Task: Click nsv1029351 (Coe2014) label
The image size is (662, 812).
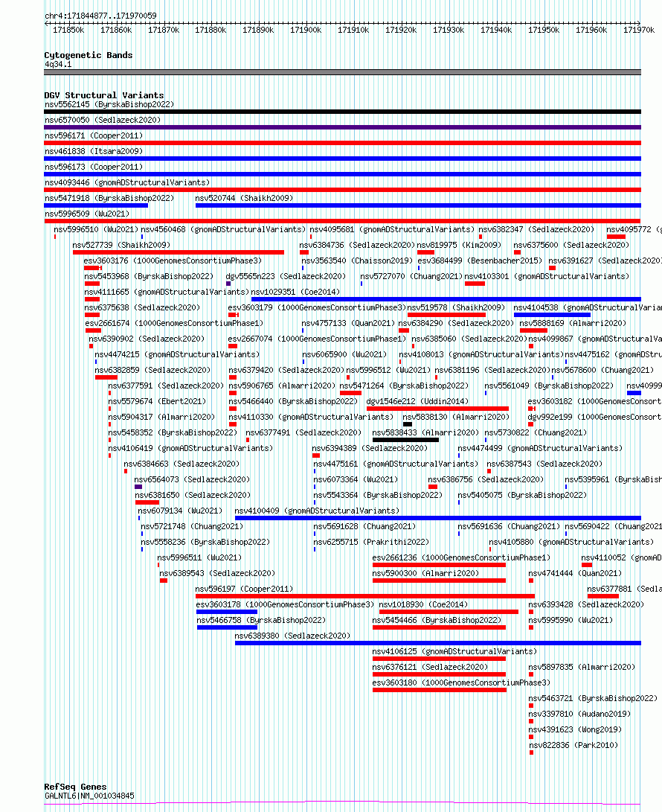Action: [295, 292]
